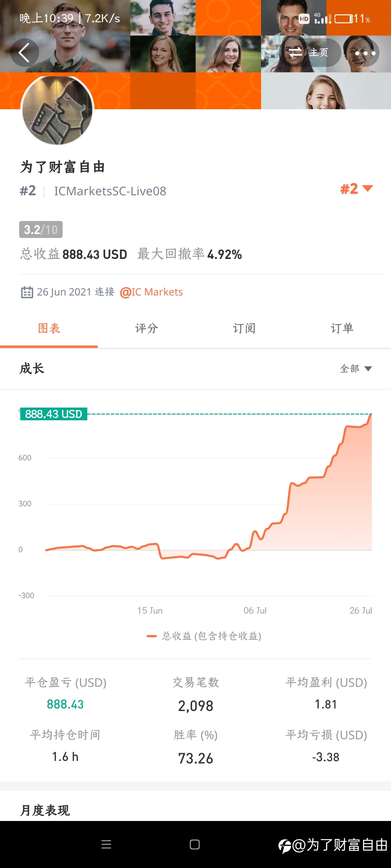391x868 pixels.
Task: Tap the calendar icon beside 26 Jun 2021
Action: point(27,292)
